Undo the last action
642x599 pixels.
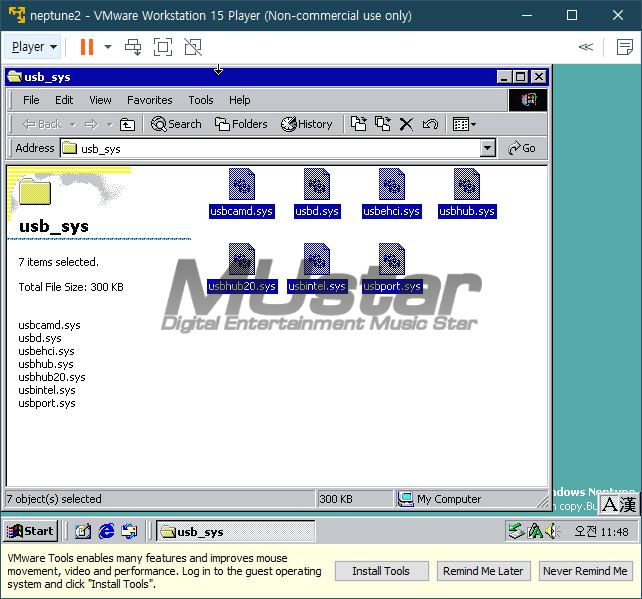tap(430, 124)
